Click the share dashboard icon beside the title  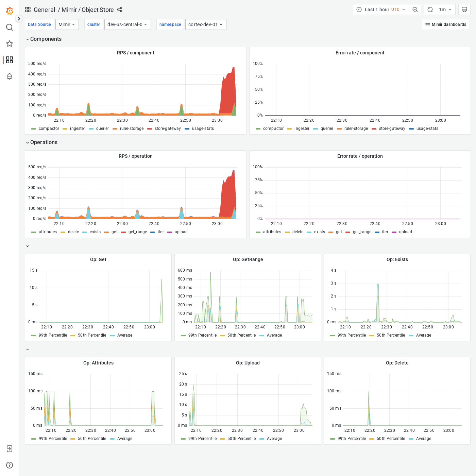[120, 10]
